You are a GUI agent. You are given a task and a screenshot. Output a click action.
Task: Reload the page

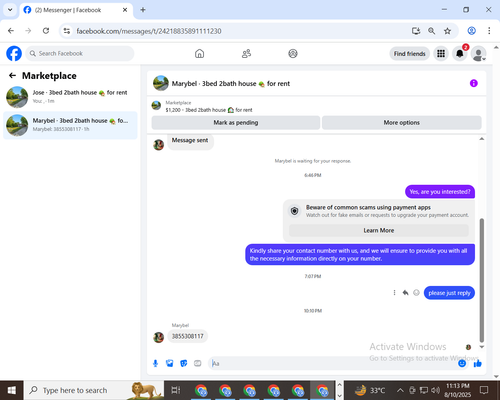(46, 31)
